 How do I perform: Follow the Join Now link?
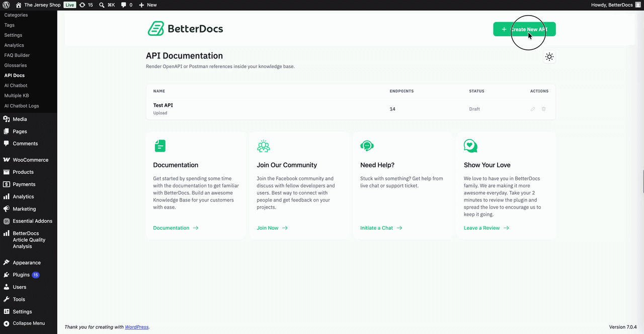pos(272,228)
